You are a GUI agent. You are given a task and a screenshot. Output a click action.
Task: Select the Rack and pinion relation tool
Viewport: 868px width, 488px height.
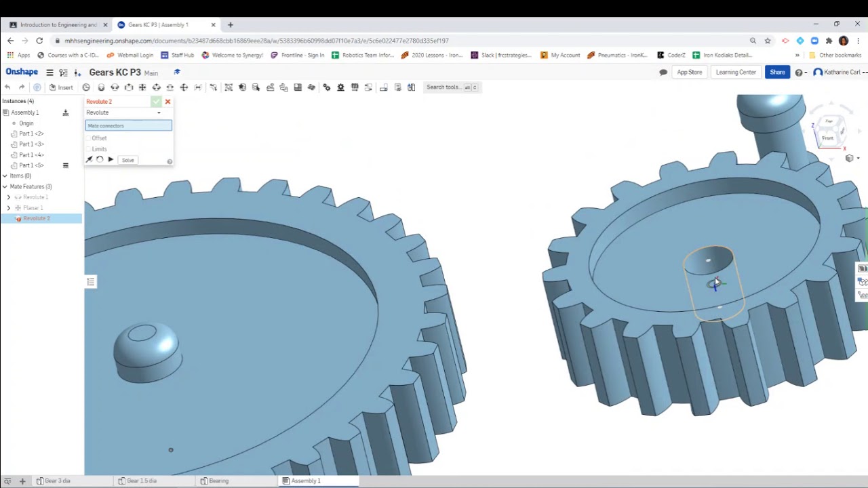tap(340, 87)
